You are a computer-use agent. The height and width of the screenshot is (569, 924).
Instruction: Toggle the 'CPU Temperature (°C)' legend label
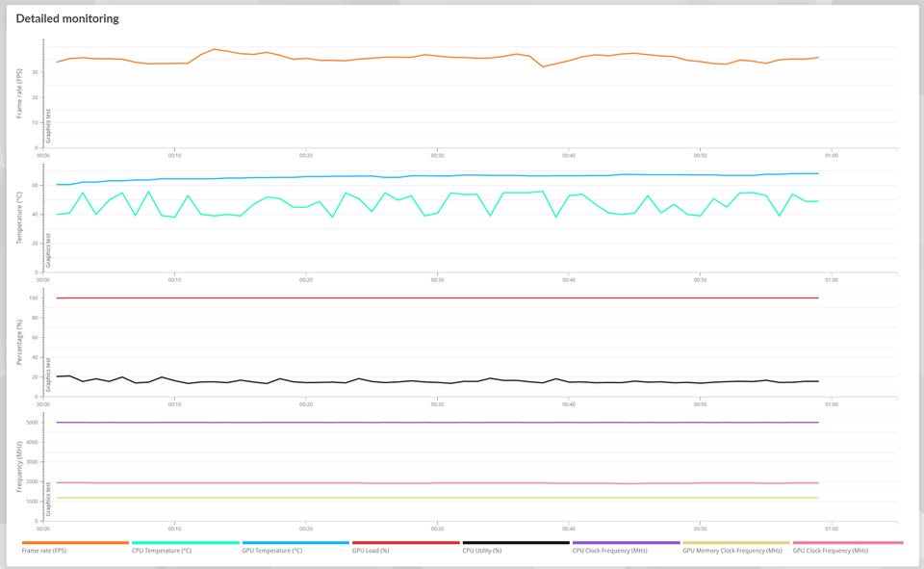(x=162, y=551)
